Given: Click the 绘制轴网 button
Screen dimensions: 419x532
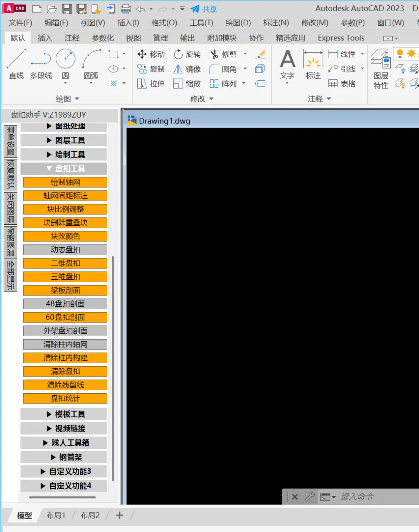Looking at the screenshot, I should click(x=65, y=182).
